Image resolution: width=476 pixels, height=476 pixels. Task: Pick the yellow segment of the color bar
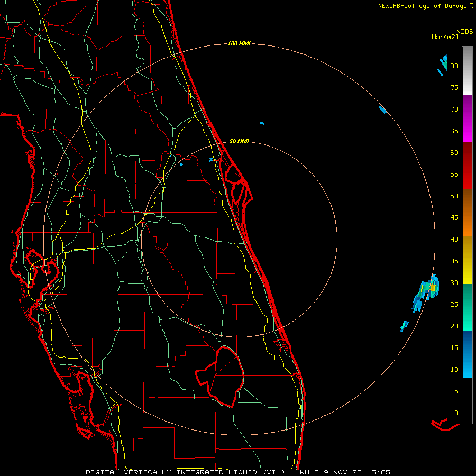pyautogui.click(x=467, y=260)
